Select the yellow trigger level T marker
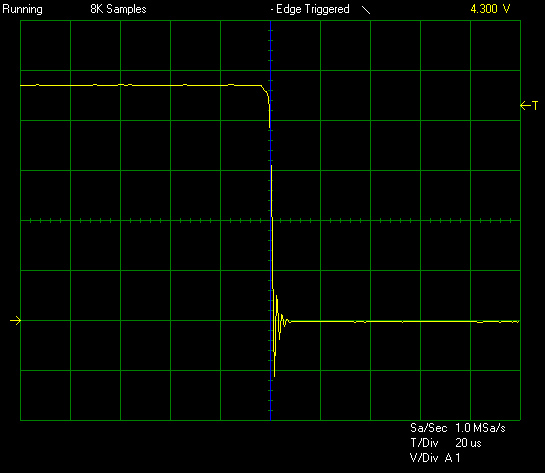Screen dimensions: 545x473 529,105
